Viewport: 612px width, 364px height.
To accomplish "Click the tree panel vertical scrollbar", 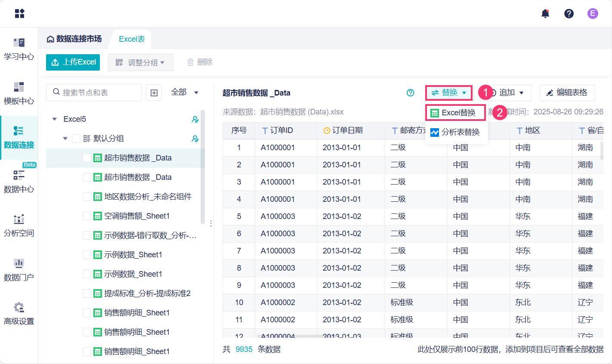I will (x=203, y=167).
